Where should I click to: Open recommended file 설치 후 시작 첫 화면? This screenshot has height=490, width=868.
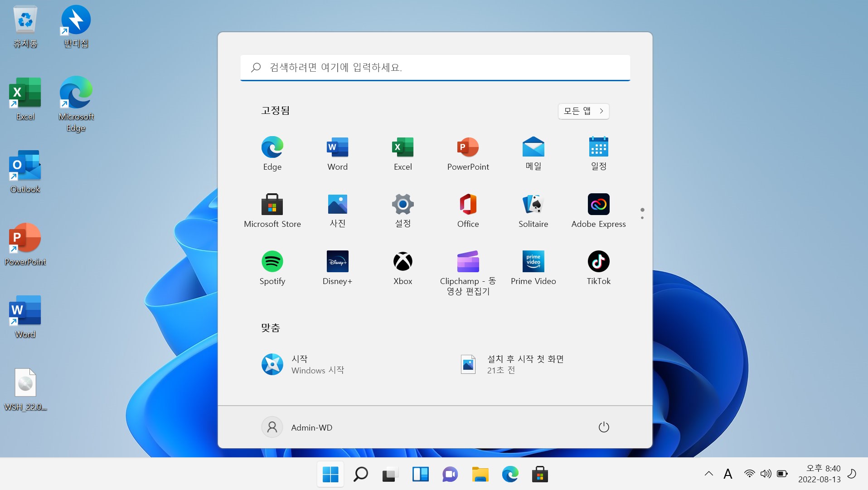coord(512,364)
